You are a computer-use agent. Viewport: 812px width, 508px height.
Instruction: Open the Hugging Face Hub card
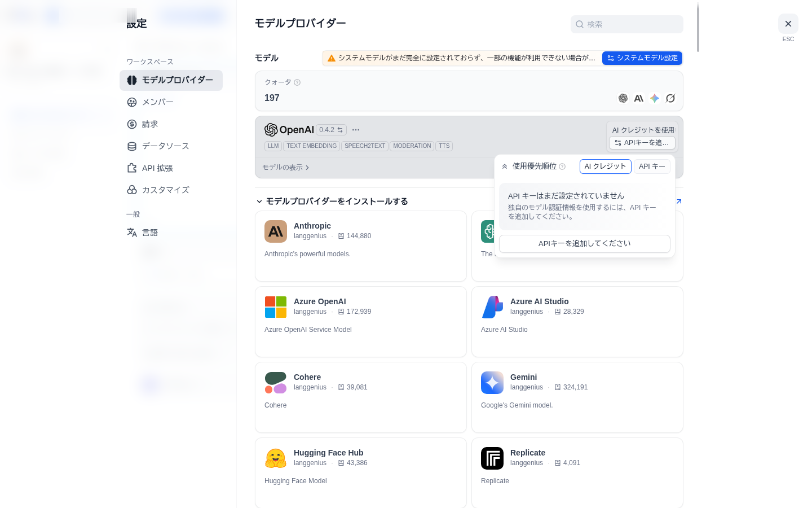pyautogui.click(x=361, y=473)
